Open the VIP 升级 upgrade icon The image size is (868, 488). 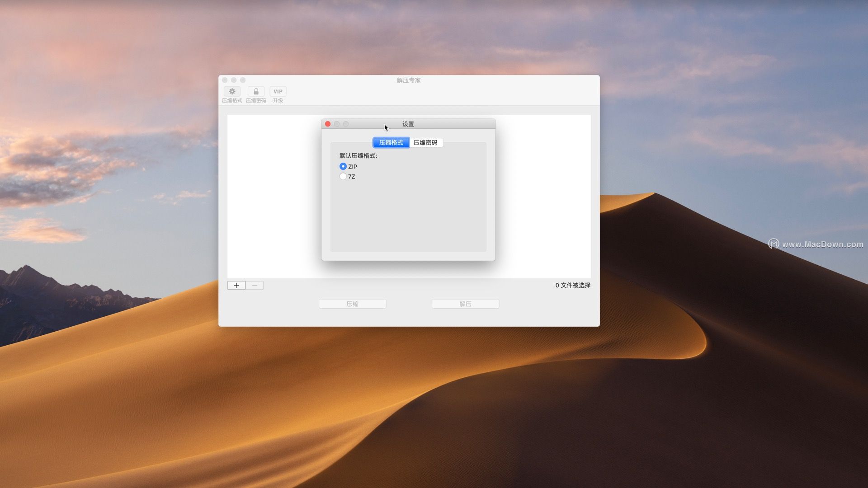pyautogui.click(x=278, y=92)
